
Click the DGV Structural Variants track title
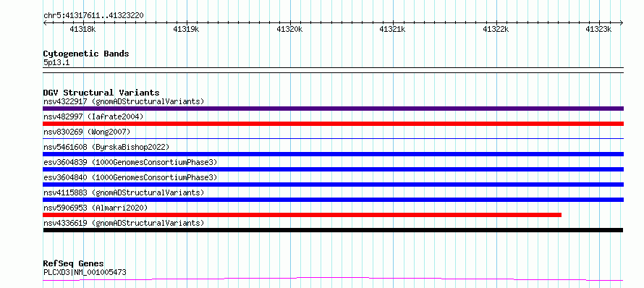click(x=101, y=93)
